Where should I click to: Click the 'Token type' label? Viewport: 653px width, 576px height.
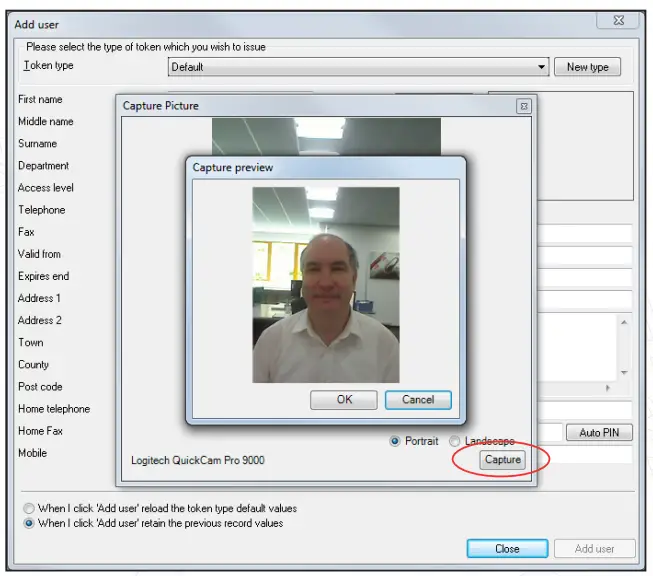[x=48, y=65]
